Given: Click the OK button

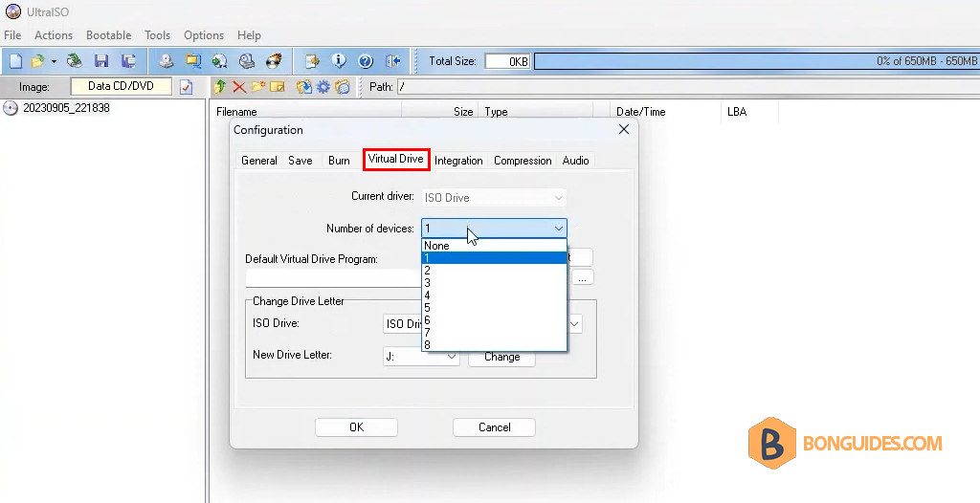Looking at the screenshot, I should coord(356,427).
